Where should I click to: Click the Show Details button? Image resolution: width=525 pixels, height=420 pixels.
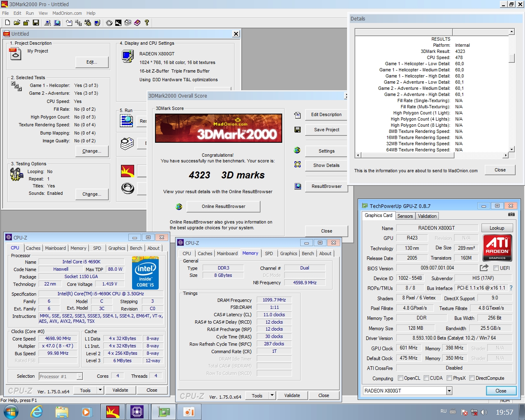coord(326,165)
